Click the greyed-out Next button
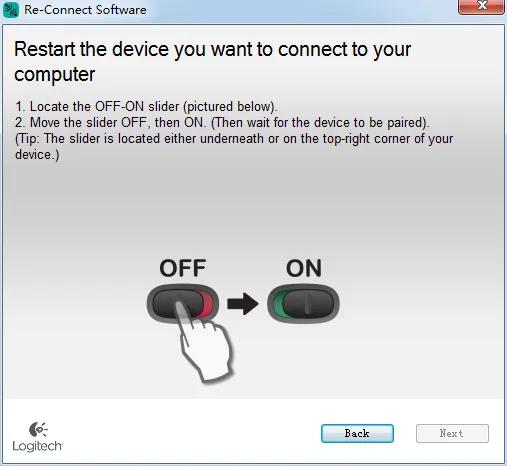This screenshot has width=507, height=466. tap(452, 433)
